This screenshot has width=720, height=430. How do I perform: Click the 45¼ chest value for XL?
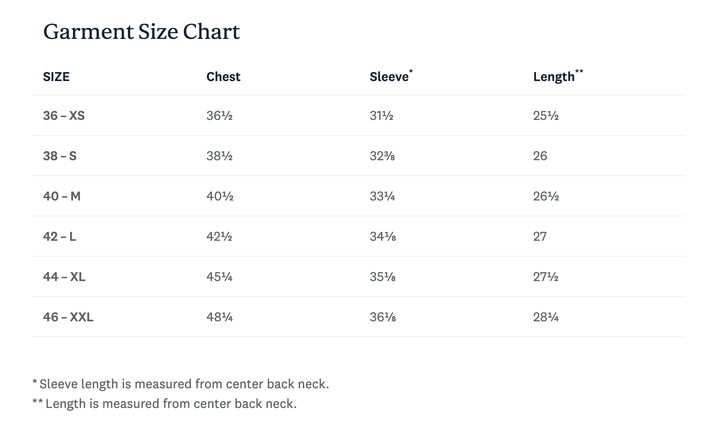click(220, 277)
